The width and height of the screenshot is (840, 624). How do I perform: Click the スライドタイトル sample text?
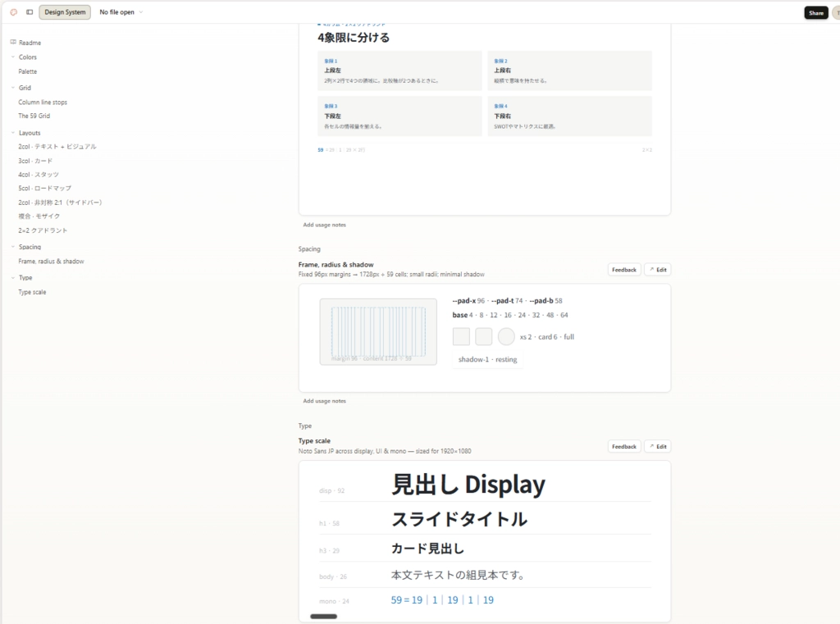(x=459, y=519)
